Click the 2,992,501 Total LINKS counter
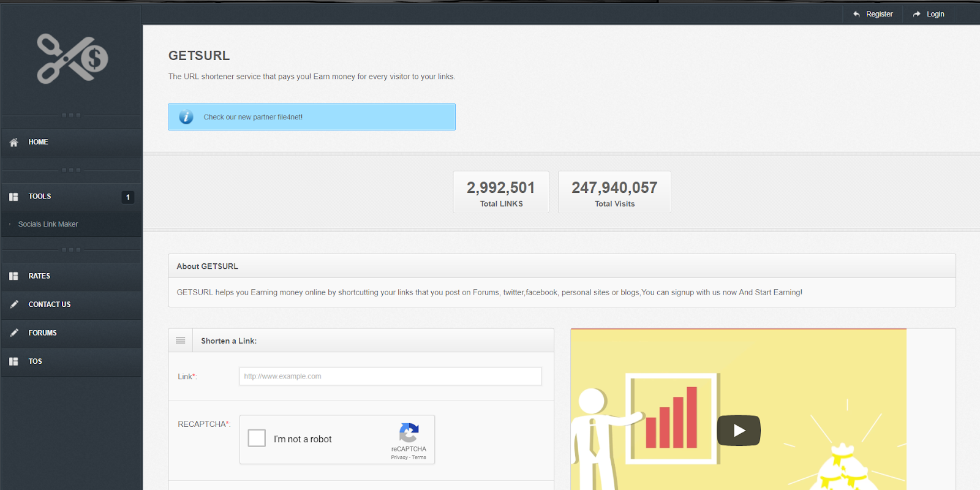980x490 pixels. 501,192
